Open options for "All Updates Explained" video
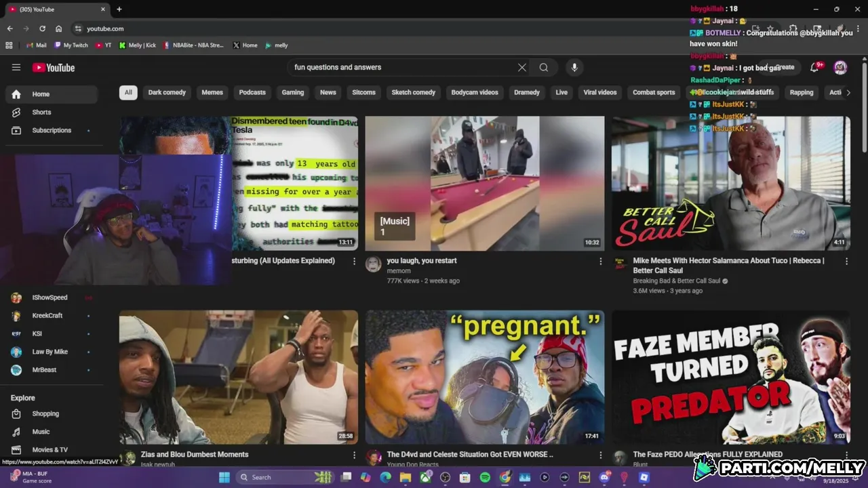The width and height of the screenshot is (868, 488). tap(354, 261)
